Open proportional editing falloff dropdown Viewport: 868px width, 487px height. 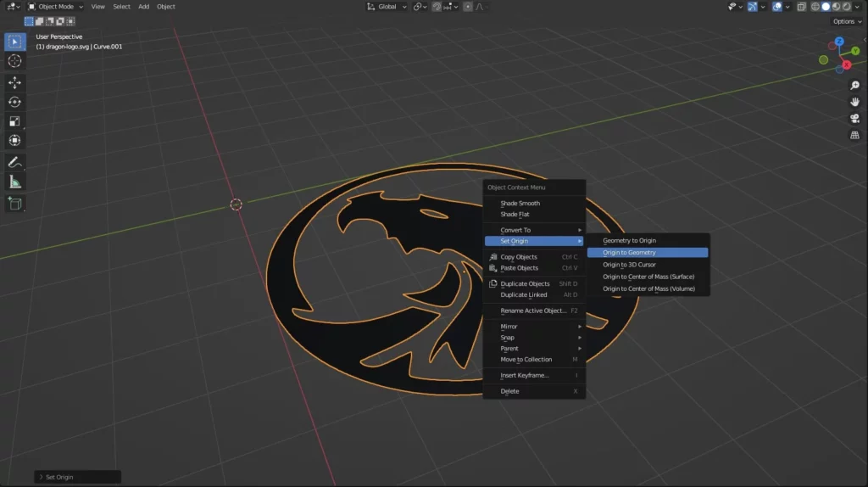tap(480, 7)
